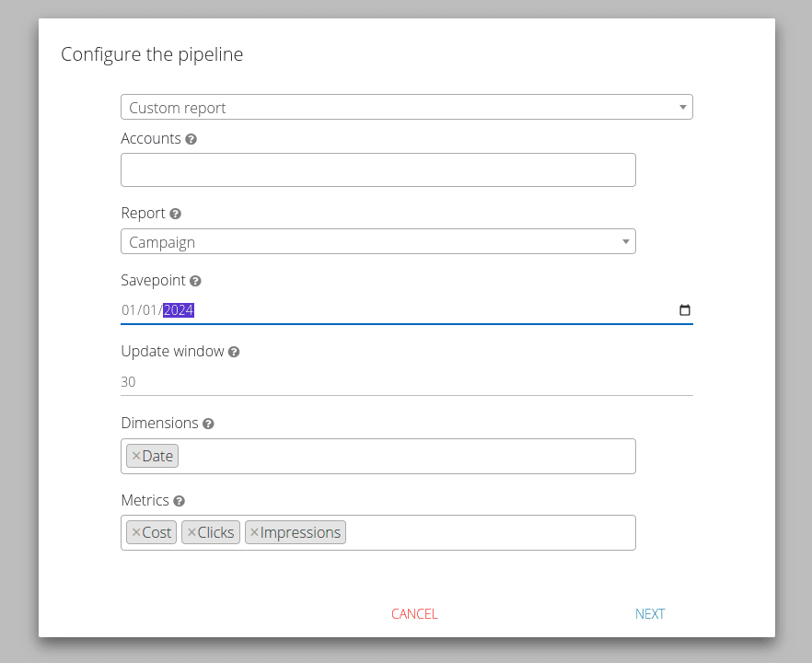Show the Savepoint help tooltip icon
This screenshot has width=812, height=663.
pos(195,281)
